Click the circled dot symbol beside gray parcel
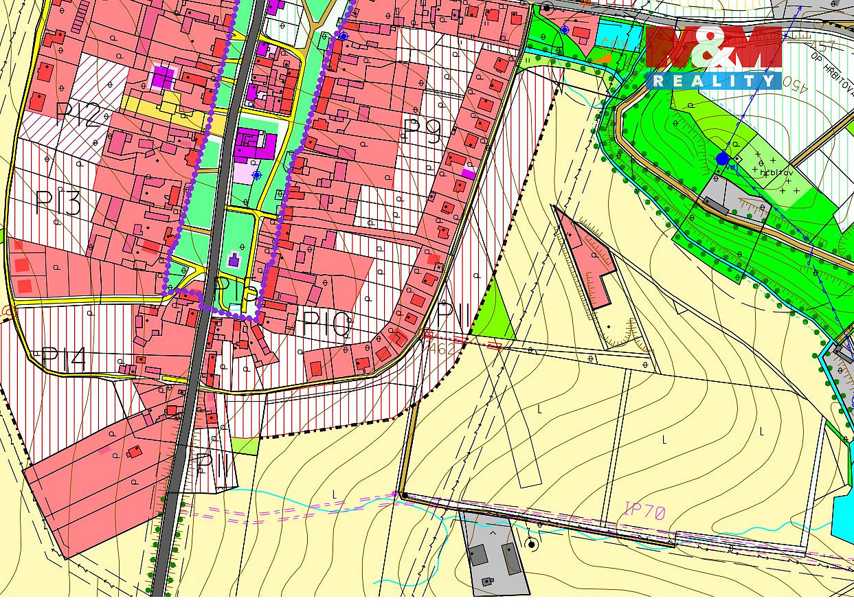The image size is (854, 616). pos(530,545)
